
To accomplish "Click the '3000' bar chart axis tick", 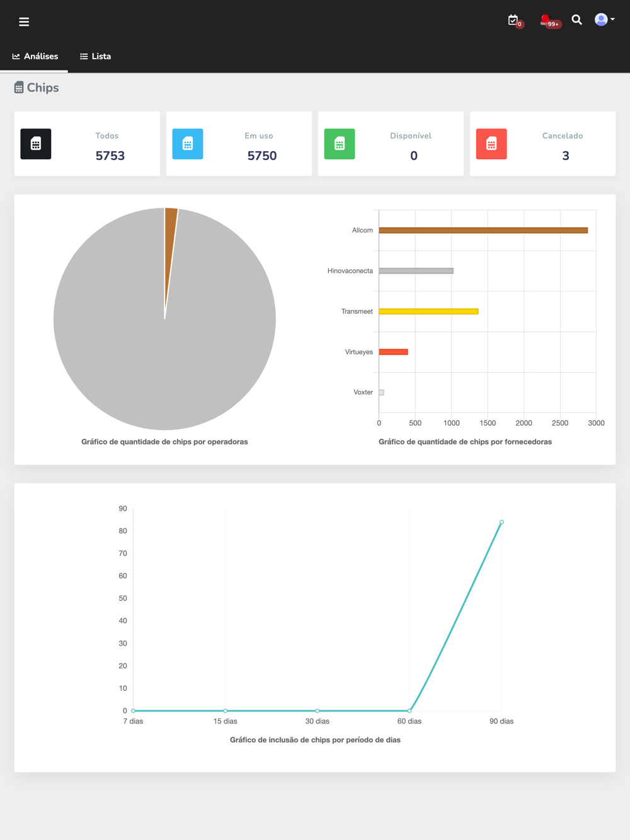I will (596, 423).
